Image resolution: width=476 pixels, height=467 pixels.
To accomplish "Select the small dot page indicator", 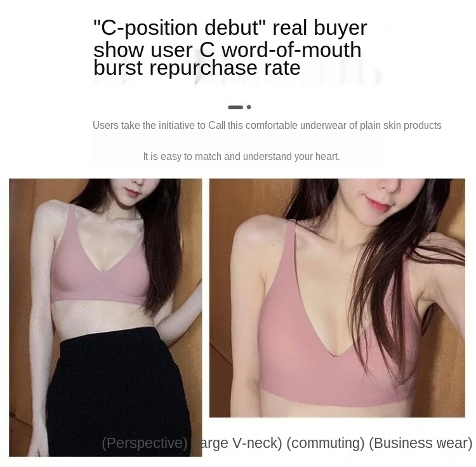I will pyautogui.click(x=249, y=107).
